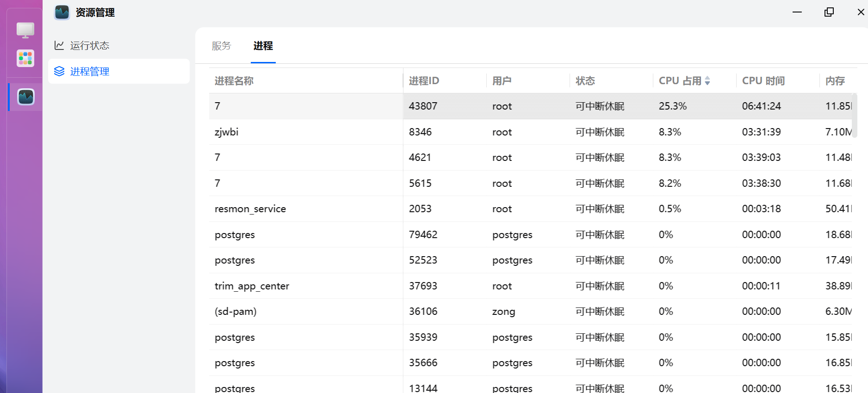The width and height of the screenshot is (868, 393).
Task: Click the chart icon beside 运行状态
Action: click(x=59, y=45)
